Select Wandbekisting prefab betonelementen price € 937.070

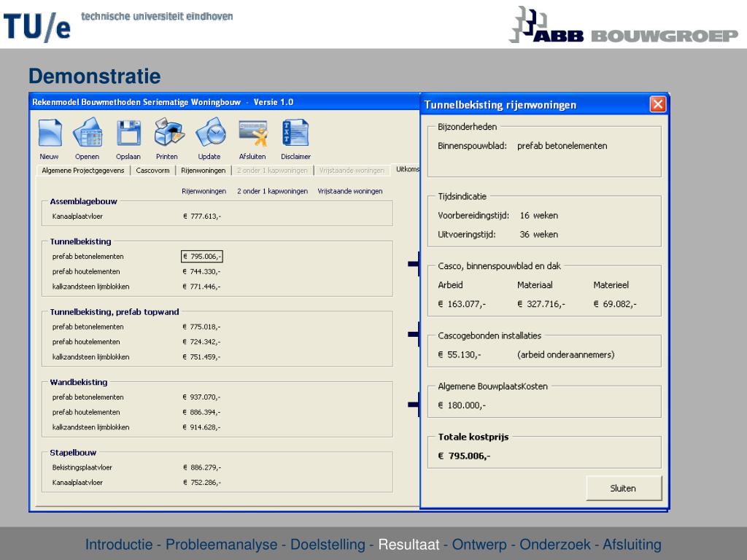(202, 397)
